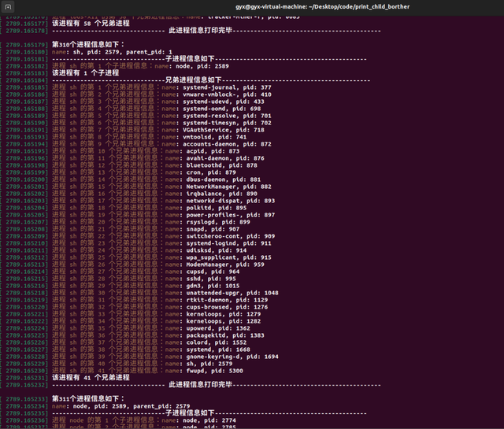Click sibling entry 'systemd-journal, pid: 377'

pos(227,87)
